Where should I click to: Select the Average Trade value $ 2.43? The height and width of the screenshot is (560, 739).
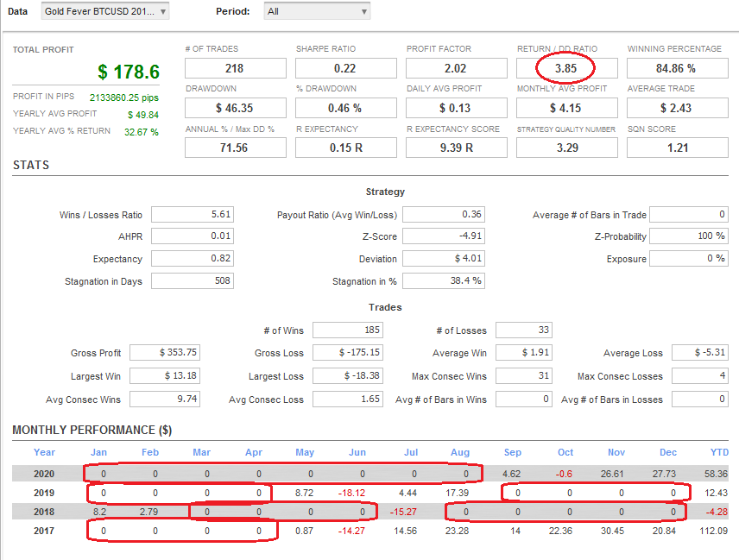(x=677, y=108)
